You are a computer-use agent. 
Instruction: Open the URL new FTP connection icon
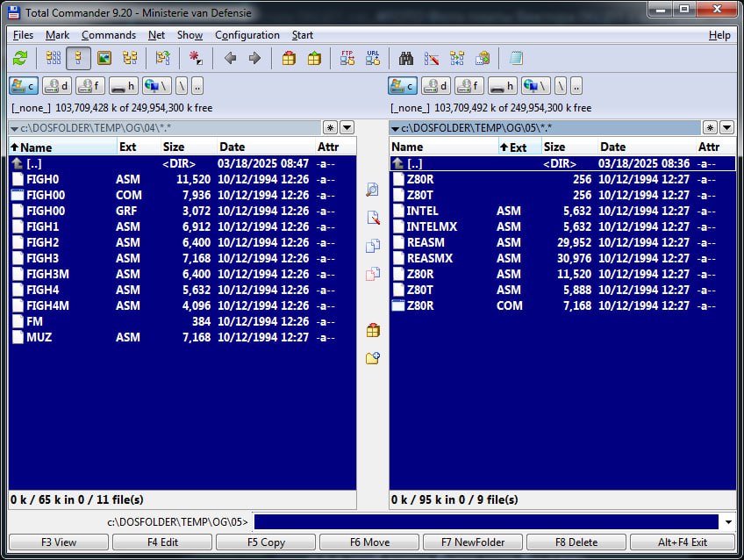(x=373, y=59)
